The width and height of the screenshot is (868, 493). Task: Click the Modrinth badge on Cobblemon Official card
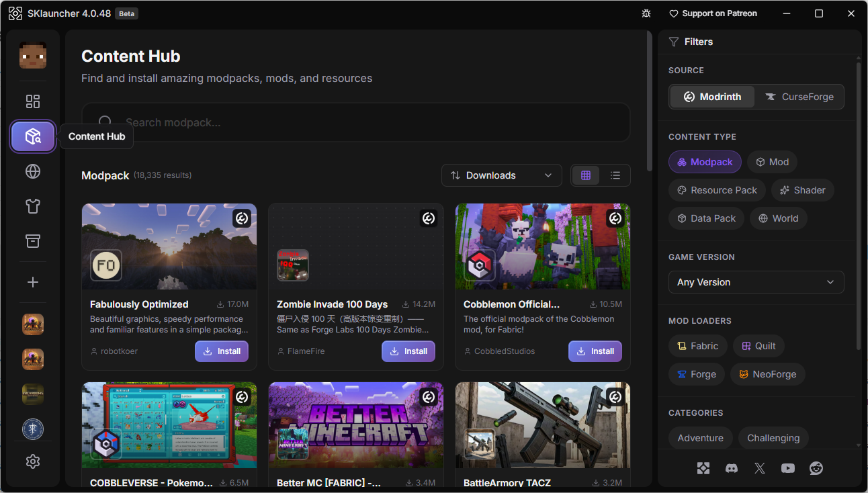[615, 218]
